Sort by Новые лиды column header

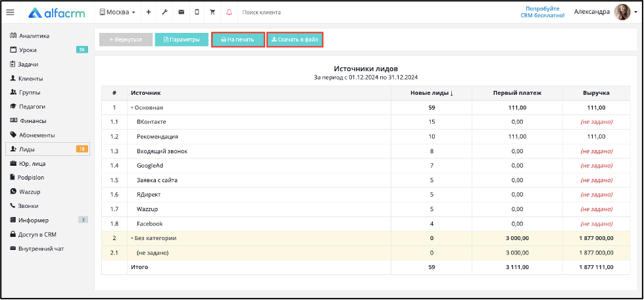coord(432,93)
